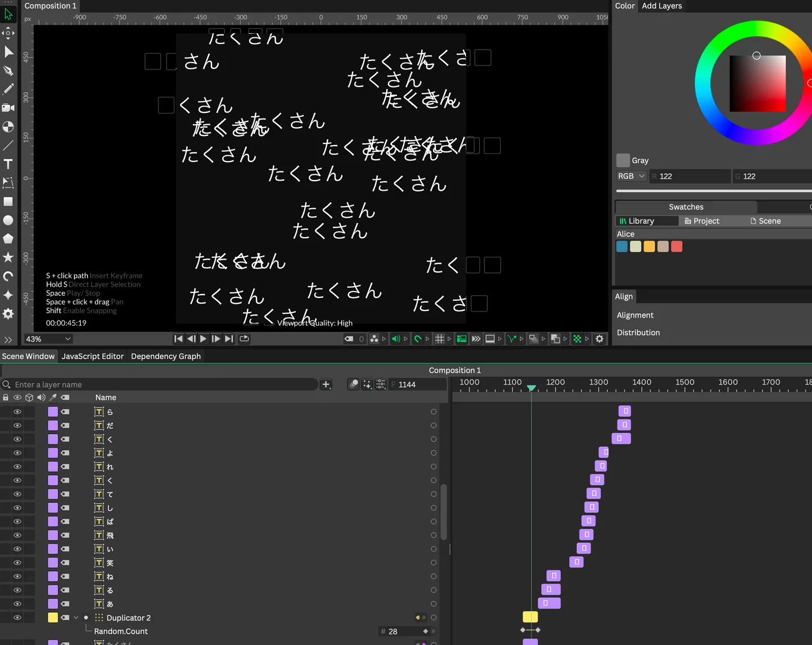Viewport: 812px width, 645px height.
Task: Select the Arc shape tool
Action: point(8,276)
